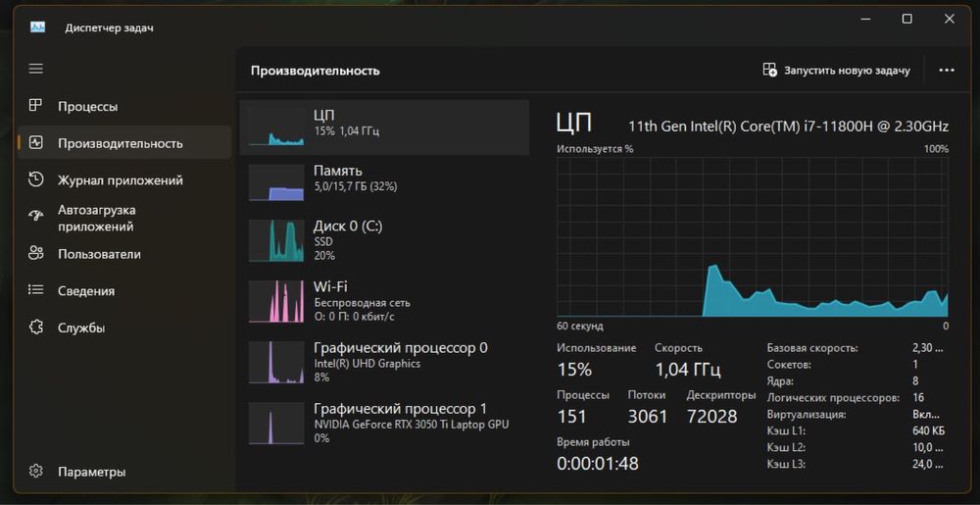The height and width of the screenshot is (505, 980).
Task: Click the 60 секунд graph label
Action: click(x=580, y=327)
